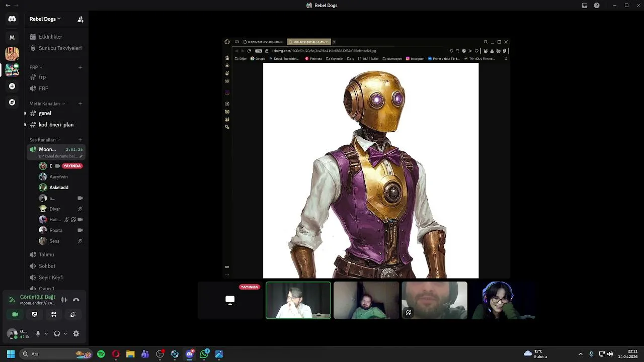Create channel in Ses Kanalları
Screen dimensions: 644x362
point(80,140)
